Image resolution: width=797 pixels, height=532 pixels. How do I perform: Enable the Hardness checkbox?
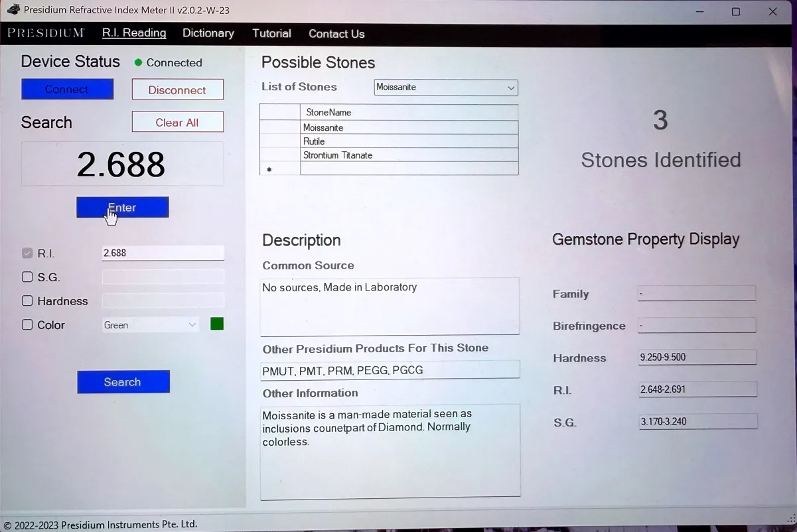tap(27, 301)
